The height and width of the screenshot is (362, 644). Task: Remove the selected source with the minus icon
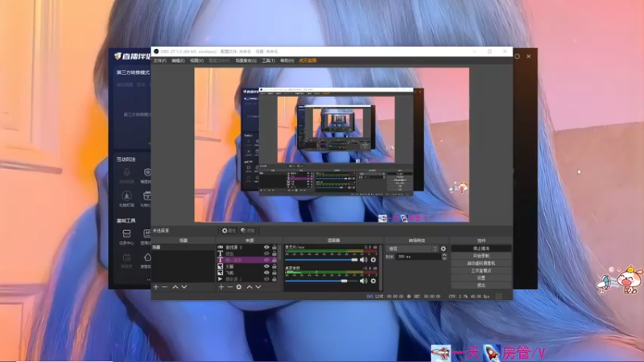(x=230, y=287)
